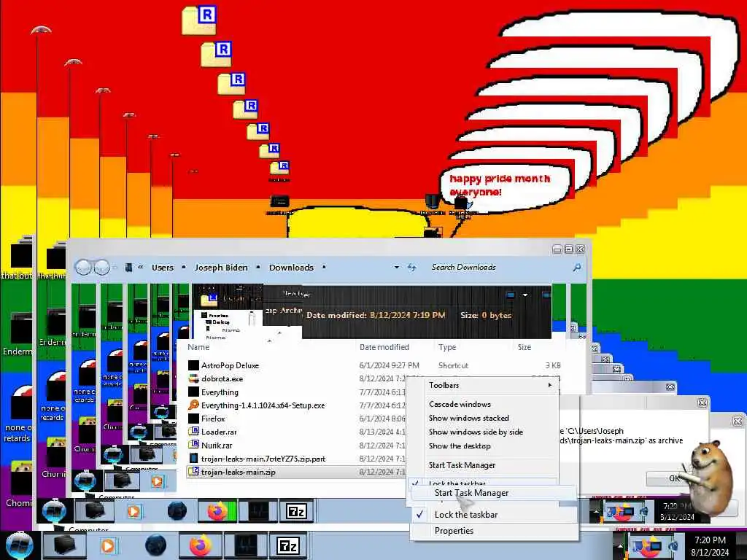Show hidden tray icons arrow on bottom taskbar

(620, 545)
